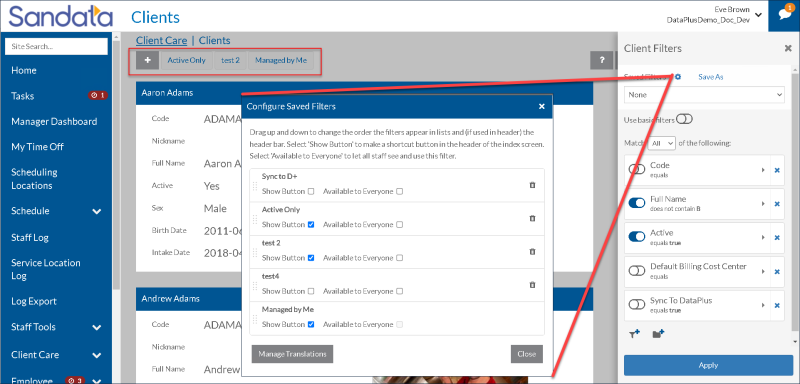The image size is (800, 384).
Task: Click the Sandata logo
Action: click(61, 16)
